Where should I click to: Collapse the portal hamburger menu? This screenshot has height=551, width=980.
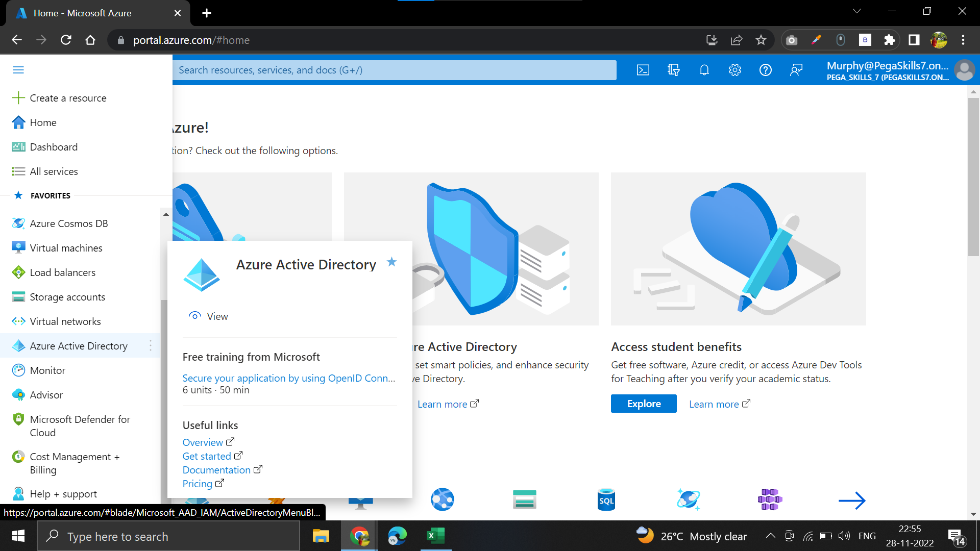[18, 70]
